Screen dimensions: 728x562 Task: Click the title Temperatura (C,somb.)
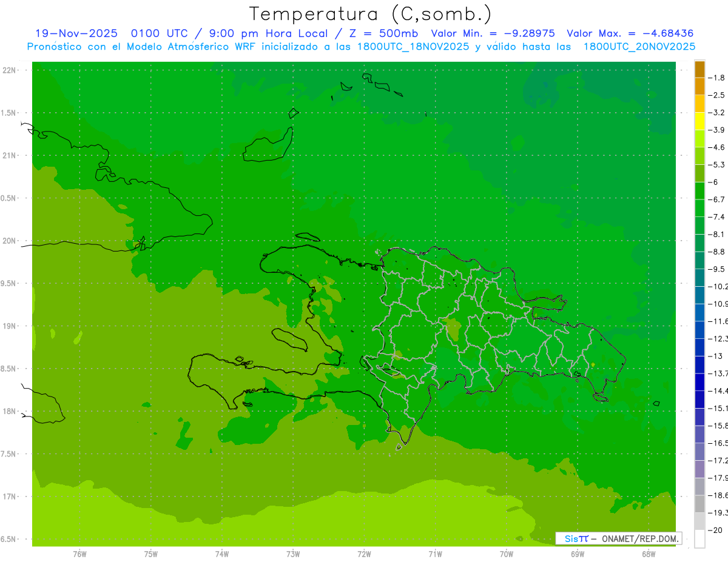point(371,14)
